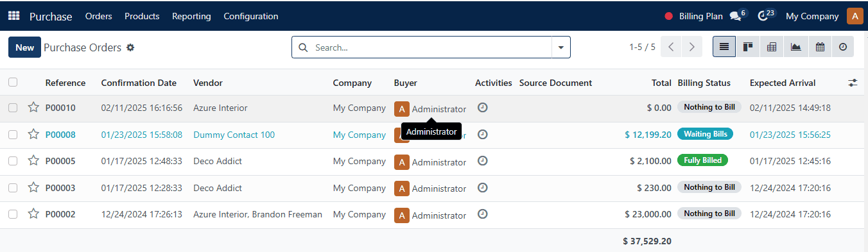The height and width of the screenshot is (252, 868).
Task: Click the red Billing Plan status dot
Action: pos(668,16)
